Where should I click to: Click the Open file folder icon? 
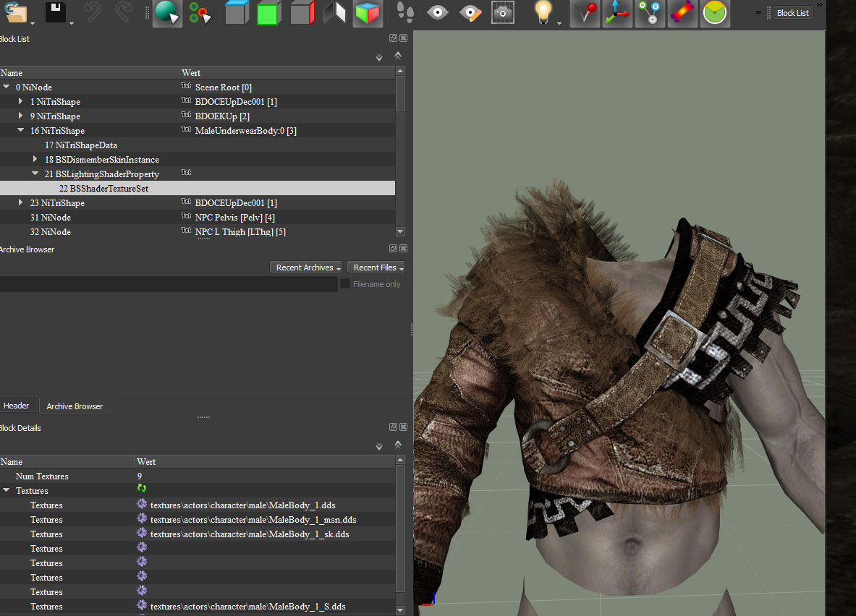[x=14, y=12]
